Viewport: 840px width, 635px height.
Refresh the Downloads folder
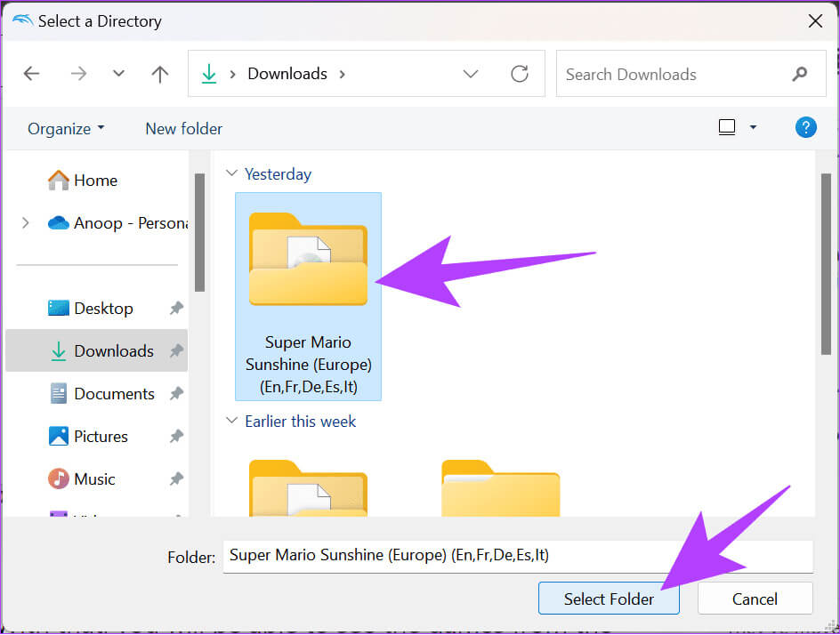click(519, 73)
